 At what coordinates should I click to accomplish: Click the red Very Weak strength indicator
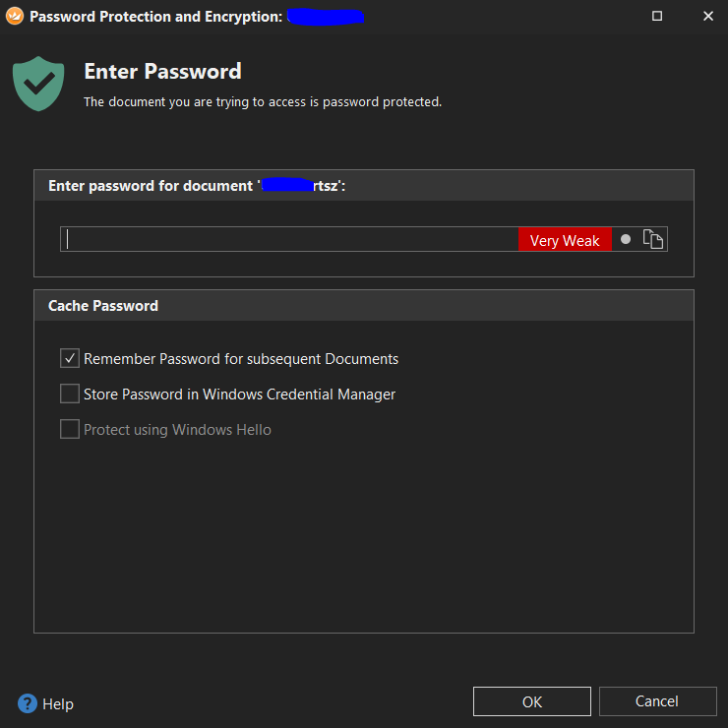click(565, 240)
